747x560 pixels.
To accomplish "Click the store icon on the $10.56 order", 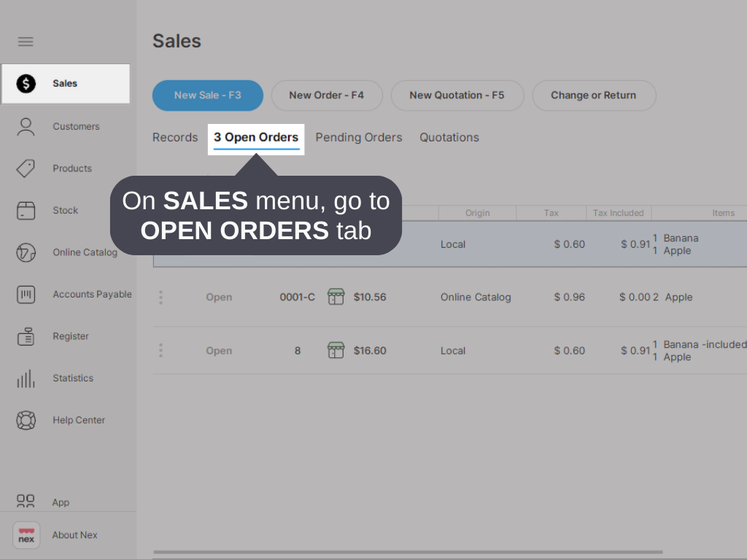I will (x=336, y=297).
